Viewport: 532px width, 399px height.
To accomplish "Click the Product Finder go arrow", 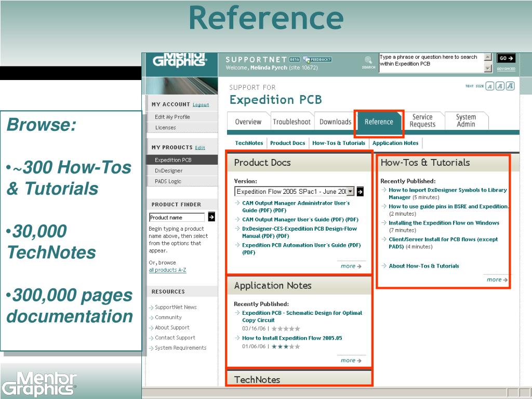I will click(x=211, y=217).
